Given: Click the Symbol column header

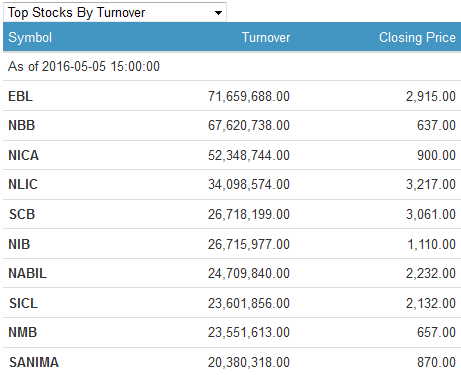Looking at the screenshot, I should pyautogui.click(x=30, y=37).
